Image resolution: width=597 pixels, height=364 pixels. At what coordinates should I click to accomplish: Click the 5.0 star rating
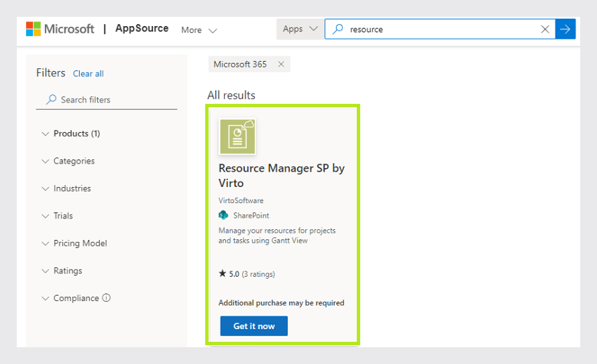(x=229, y=274)
